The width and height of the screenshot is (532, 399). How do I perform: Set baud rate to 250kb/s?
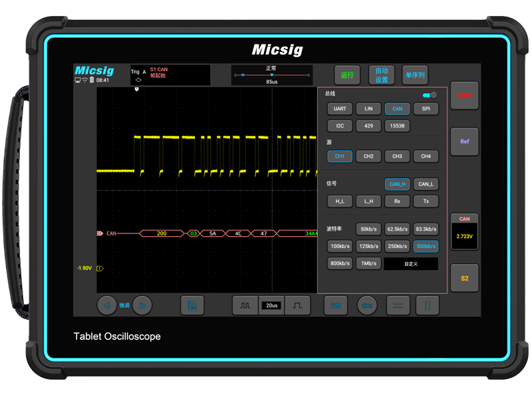click(x=398, y=246)
